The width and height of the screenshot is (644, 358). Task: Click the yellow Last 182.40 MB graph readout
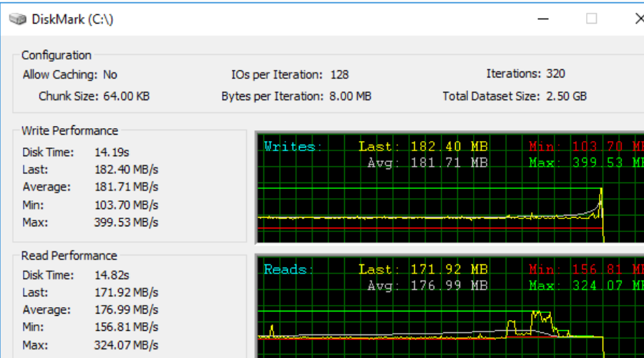point(423,146)
